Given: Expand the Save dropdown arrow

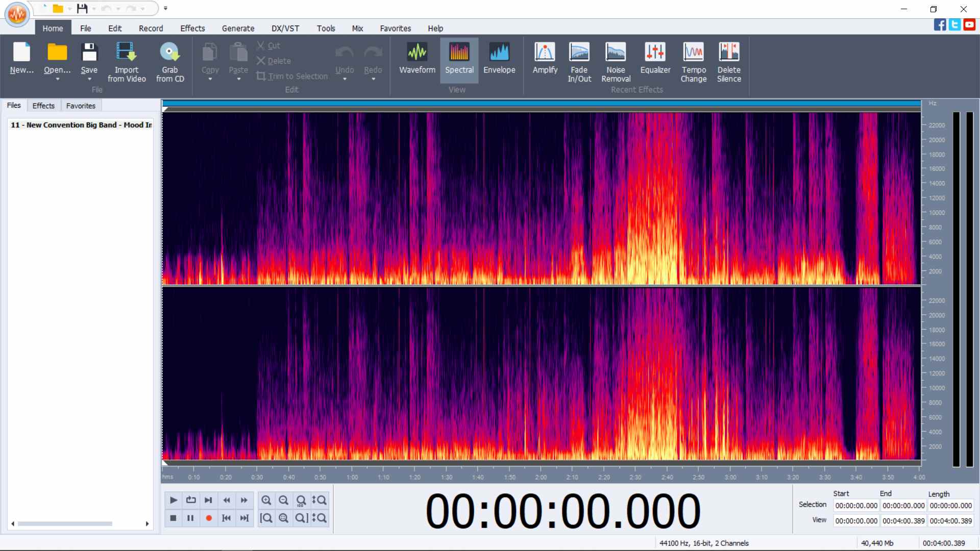Looking at the screenshot, I should coord(89,79).
